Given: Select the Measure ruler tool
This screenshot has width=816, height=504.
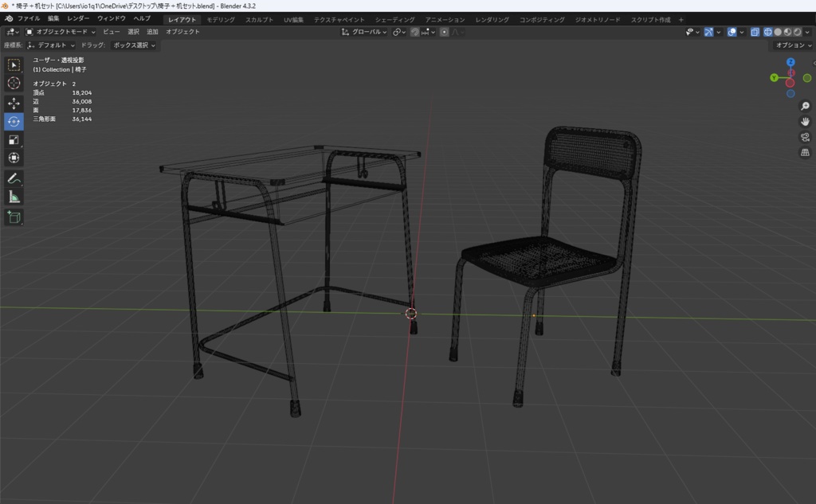Looking at the screenshot, I should click(14, 197).
